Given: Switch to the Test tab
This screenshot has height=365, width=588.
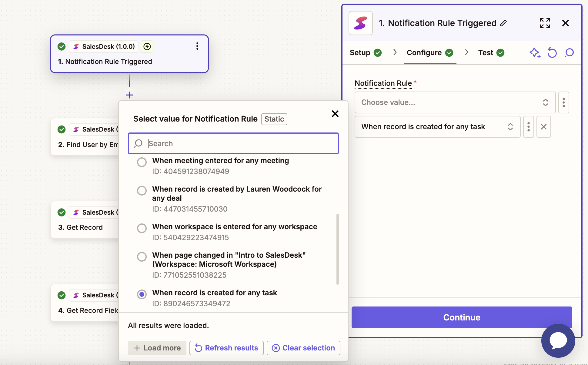Looking at the screenshot, I should coord(485,52).
